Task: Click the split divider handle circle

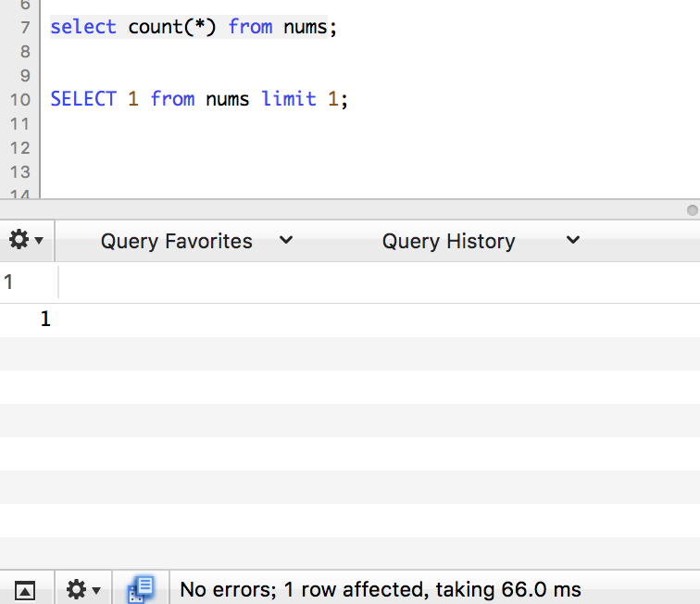Action: tap(692, 210)
